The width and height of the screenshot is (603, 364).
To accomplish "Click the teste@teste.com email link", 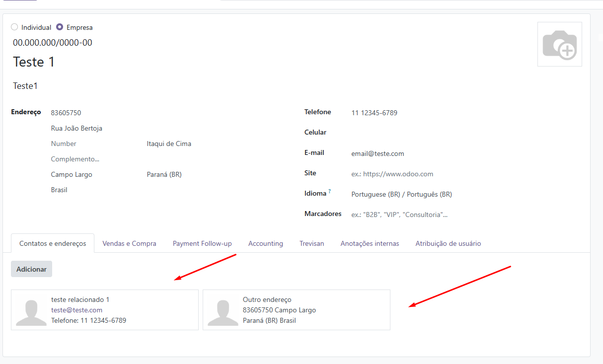I will [x=76, y=310].
